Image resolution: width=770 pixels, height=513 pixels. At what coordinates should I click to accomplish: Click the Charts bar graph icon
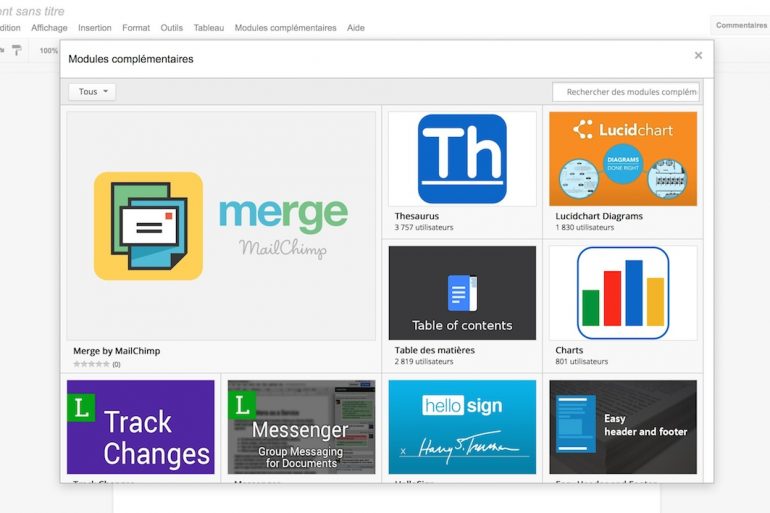622,293
